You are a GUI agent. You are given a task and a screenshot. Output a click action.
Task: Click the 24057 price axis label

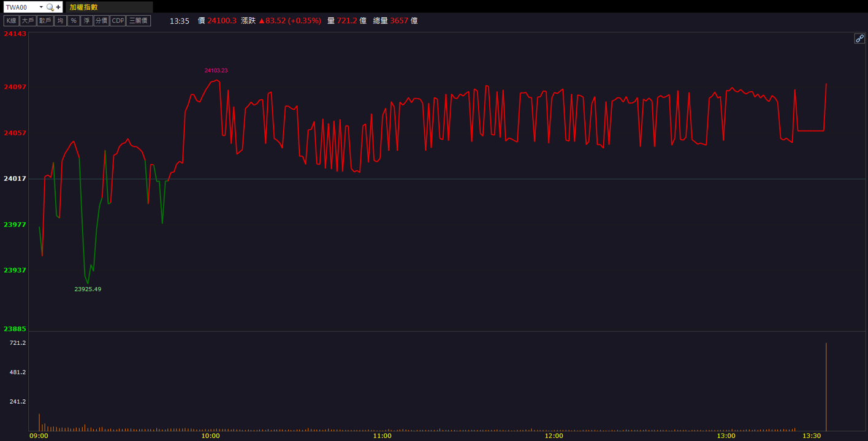15,133
